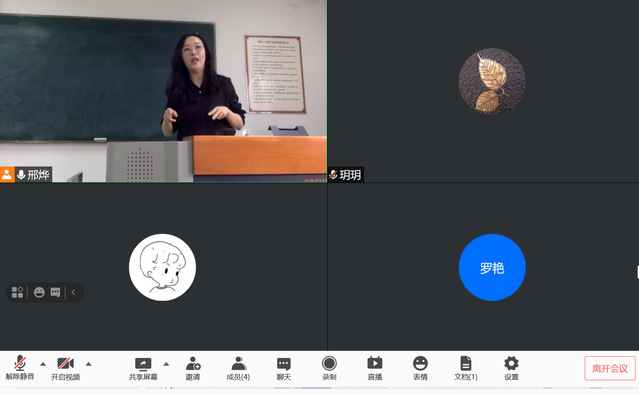The height and width of the screenshot is (395, 639).
Task: Start recording with 录制 button
Action: tap(329, 368)
